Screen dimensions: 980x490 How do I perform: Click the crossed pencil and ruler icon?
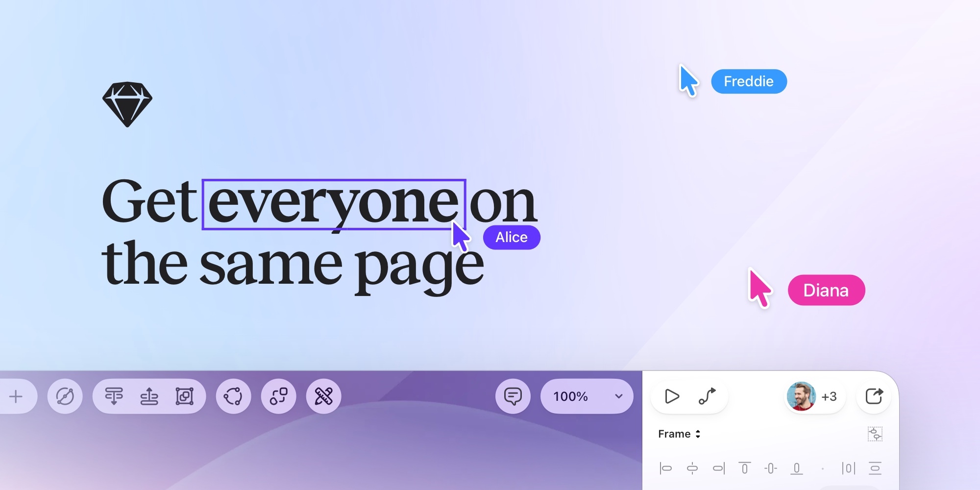click(323, 396)
